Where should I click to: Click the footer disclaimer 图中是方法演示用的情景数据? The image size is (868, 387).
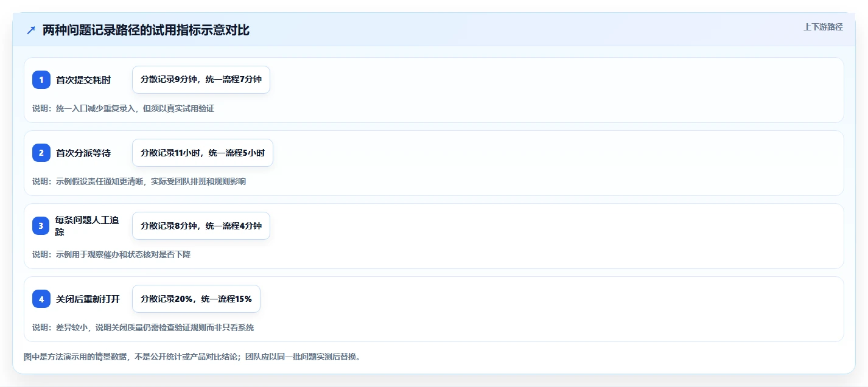[75, 357]
